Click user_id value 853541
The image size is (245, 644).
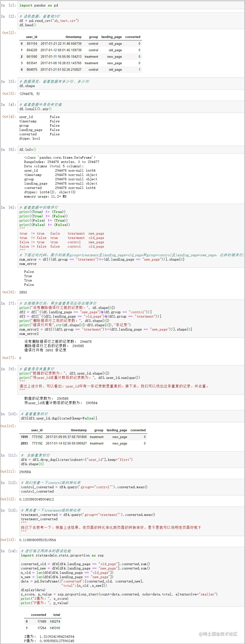pos(32,63)
